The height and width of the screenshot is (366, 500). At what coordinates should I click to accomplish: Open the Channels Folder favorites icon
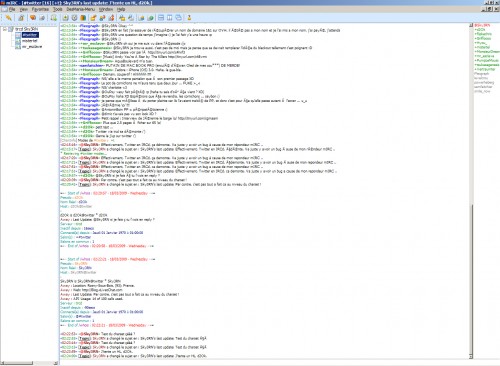click(33, 18)
